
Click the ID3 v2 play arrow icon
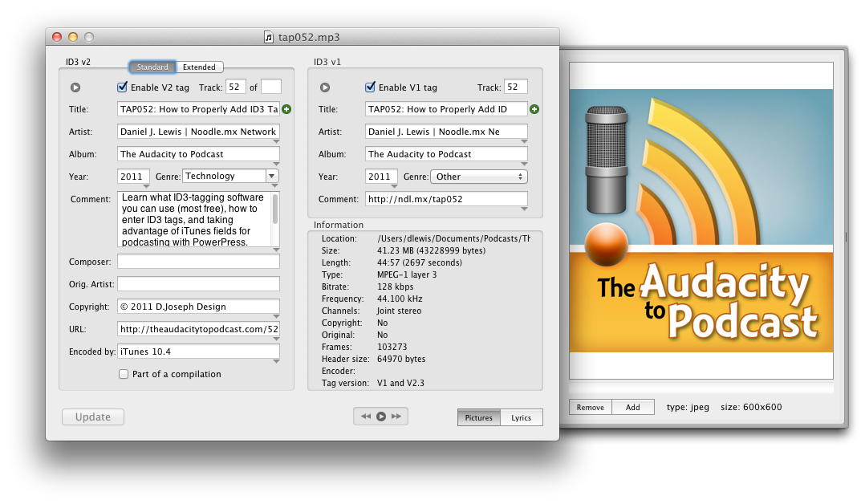click(x=75, y=87)
